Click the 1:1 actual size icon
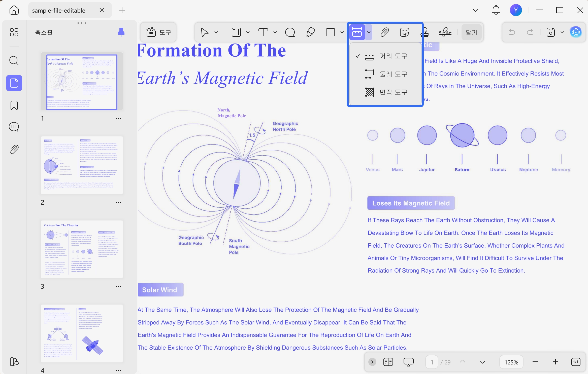This screenshot has width=588, height=374. 576,362
